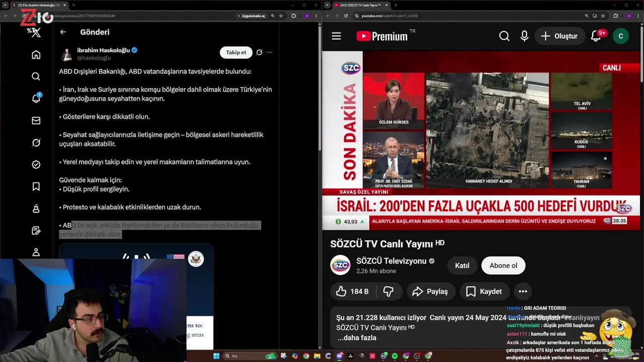The height and width of the screenshot is (362, 644).
Task: Click the Grok icon next to Takip et
Action: pos(259,52)
